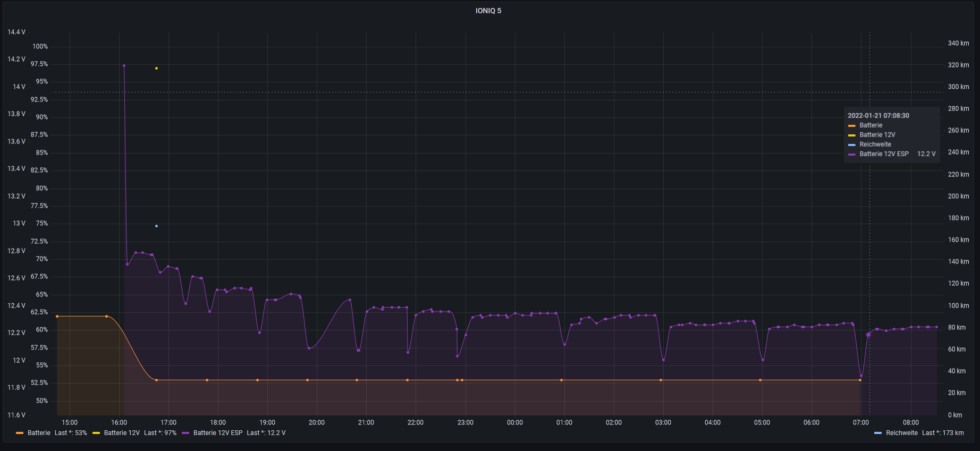Click the Last *: 173 km legend value
The image size is (980, 451).
(943, 433)
